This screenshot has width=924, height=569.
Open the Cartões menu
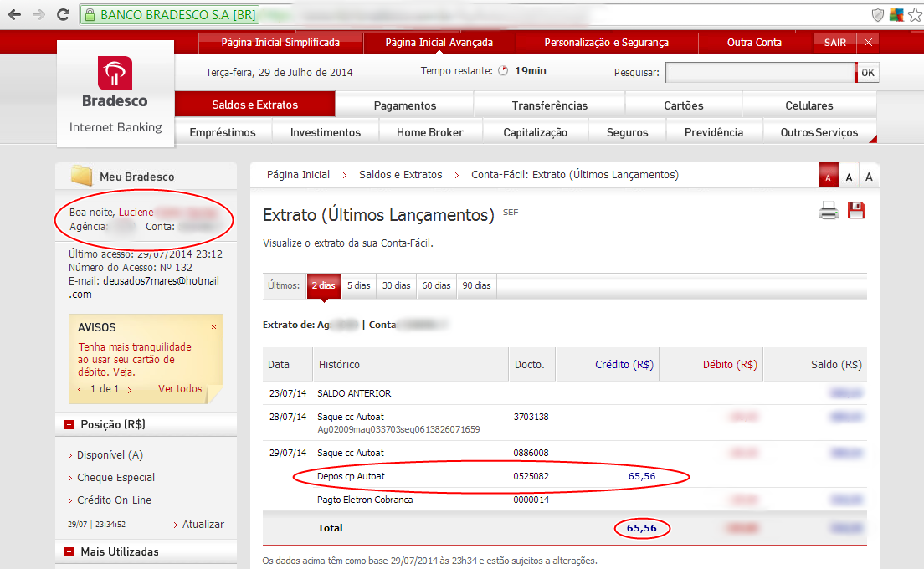[684, 105]
